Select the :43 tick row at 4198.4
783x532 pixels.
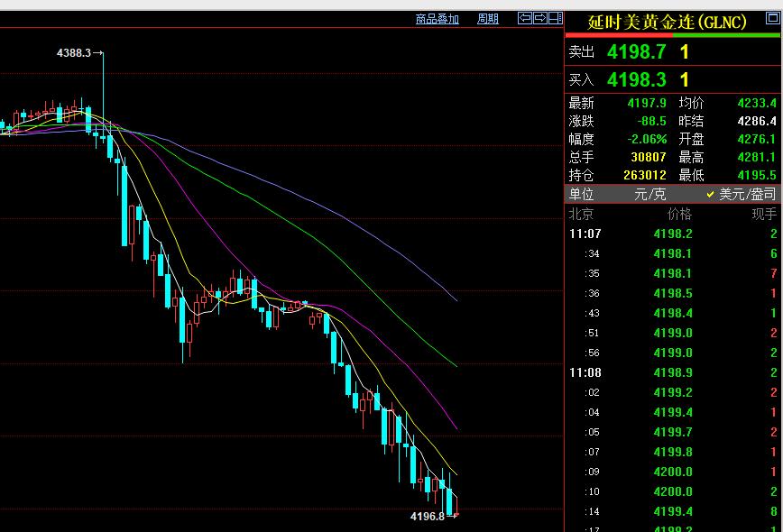(x=673, y=314)
